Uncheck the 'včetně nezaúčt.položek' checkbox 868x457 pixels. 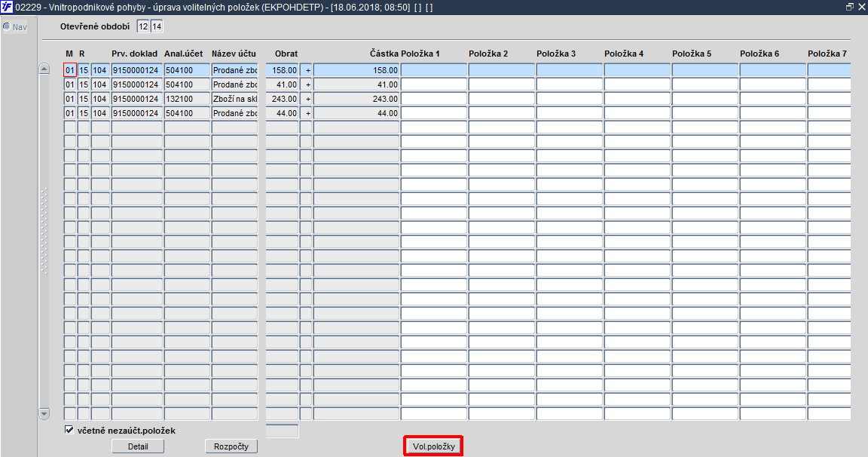69,430
